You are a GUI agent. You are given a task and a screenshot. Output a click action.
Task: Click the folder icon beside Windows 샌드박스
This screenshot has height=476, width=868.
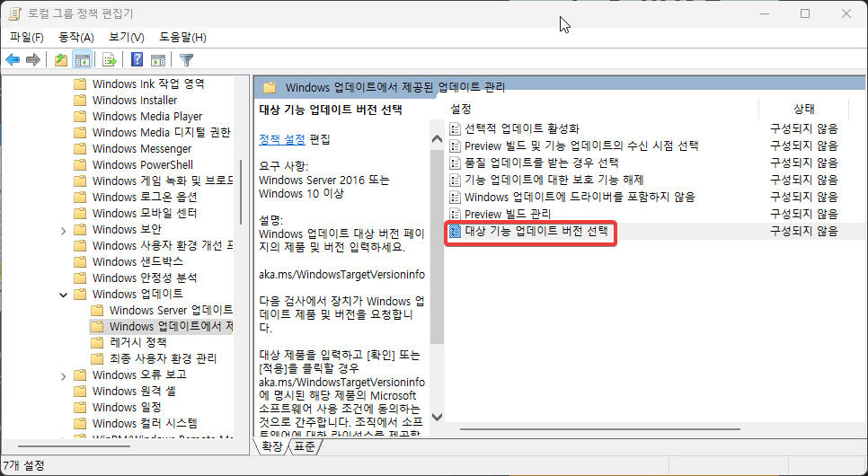click(80, 262)
